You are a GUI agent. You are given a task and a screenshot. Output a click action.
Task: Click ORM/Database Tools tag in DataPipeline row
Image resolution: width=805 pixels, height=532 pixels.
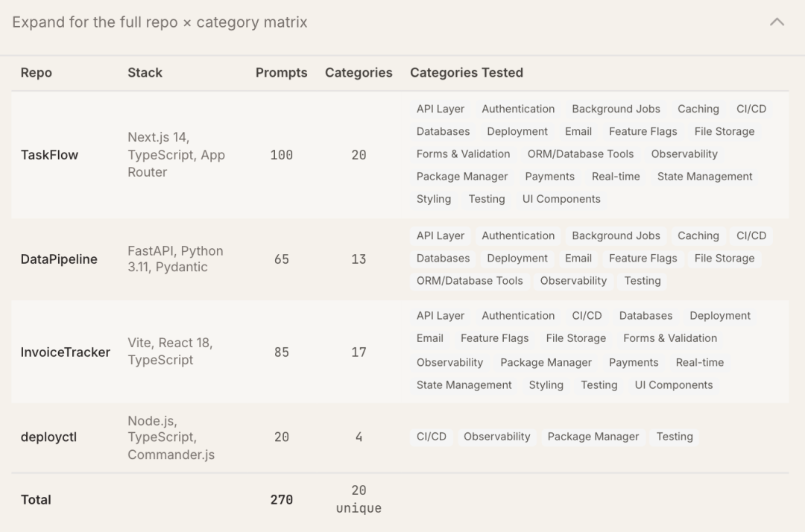click(x=470, y=281)
